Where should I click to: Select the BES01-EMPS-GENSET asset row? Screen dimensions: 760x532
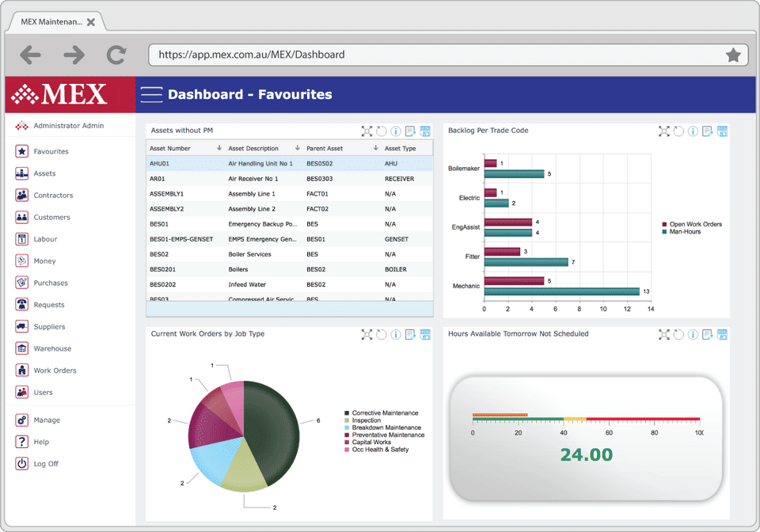coord(290,239)
